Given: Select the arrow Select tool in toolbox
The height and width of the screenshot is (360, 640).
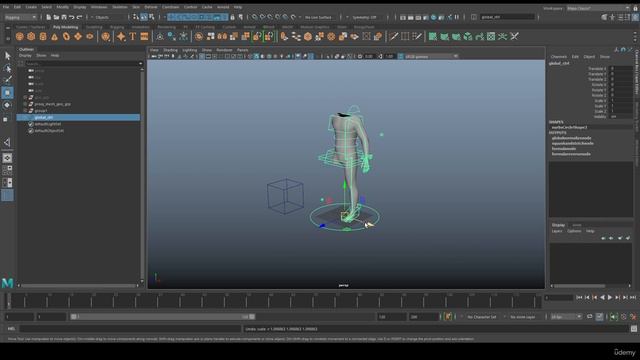Looking at the screenshot, I should coord(7,56).
